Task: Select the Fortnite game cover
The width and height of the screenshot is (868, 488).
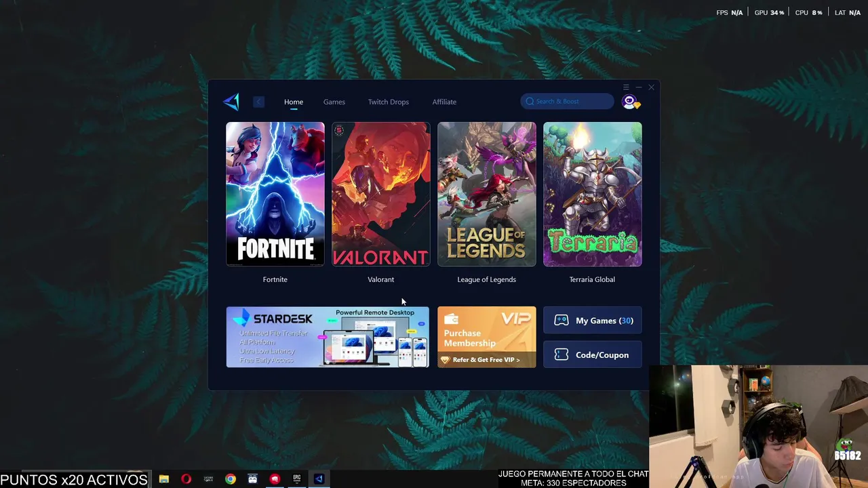Action: click(x=275, y=194)
